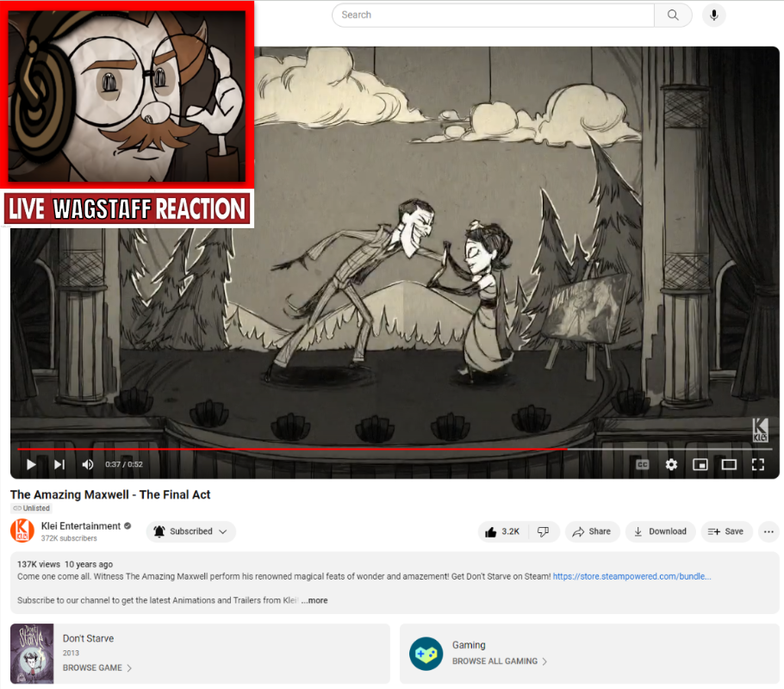784x689 pixels.
Task: Click the Klei watermark in video
Action: pyautogui.click(x=760, y=430)
